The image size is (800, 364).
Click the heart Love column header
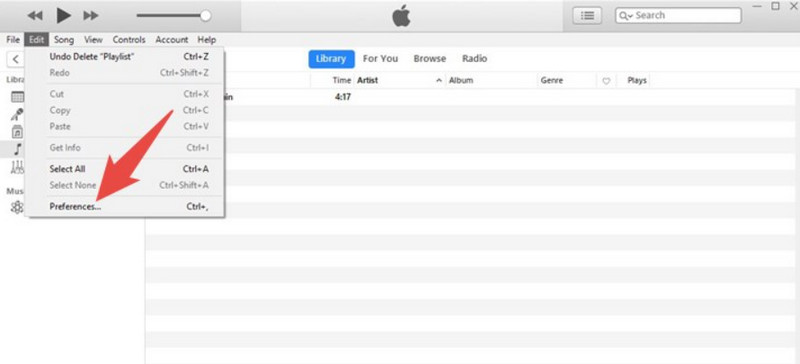[606, 81]
